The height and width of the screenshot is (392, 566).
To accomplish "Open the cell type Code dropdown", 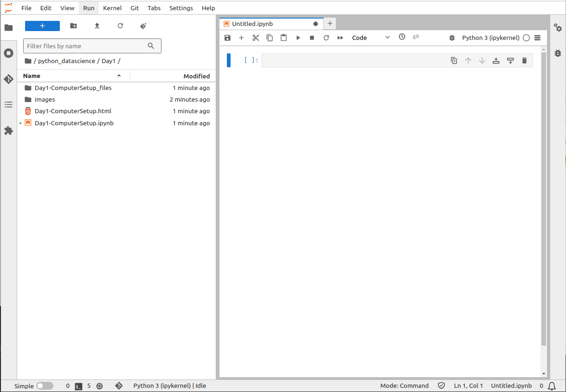I will [x=371, y=38].
